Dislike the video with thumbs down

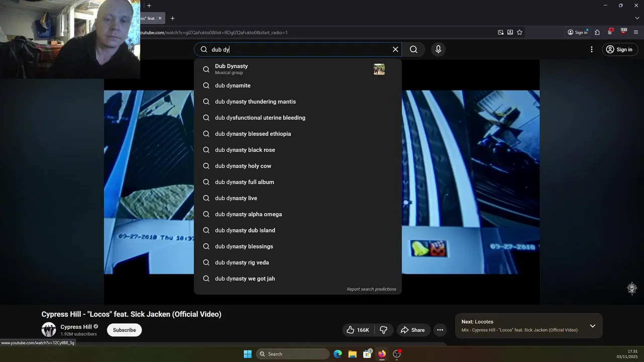tap(383, 330)
